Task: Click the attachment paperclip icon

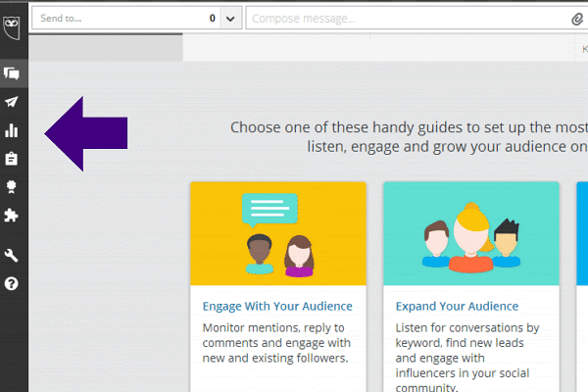Action: tap(577, 19)
